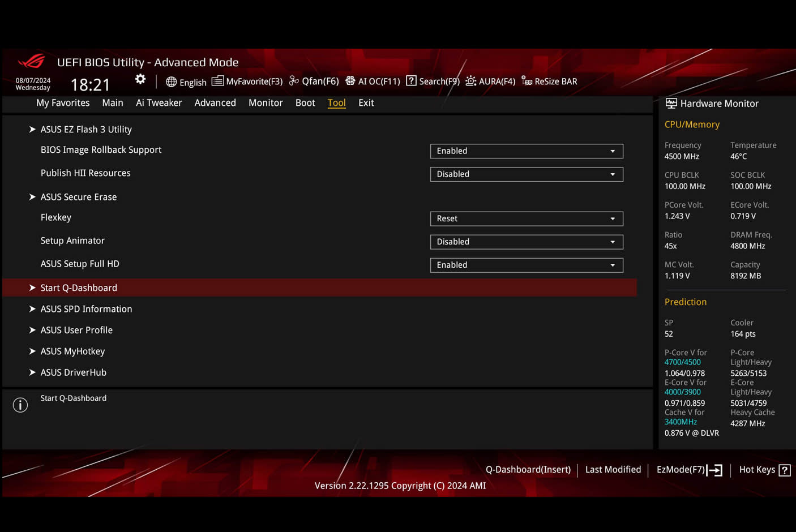Click Last Modified in the footer
The image size is (796, 532).
tap(613, 470)
